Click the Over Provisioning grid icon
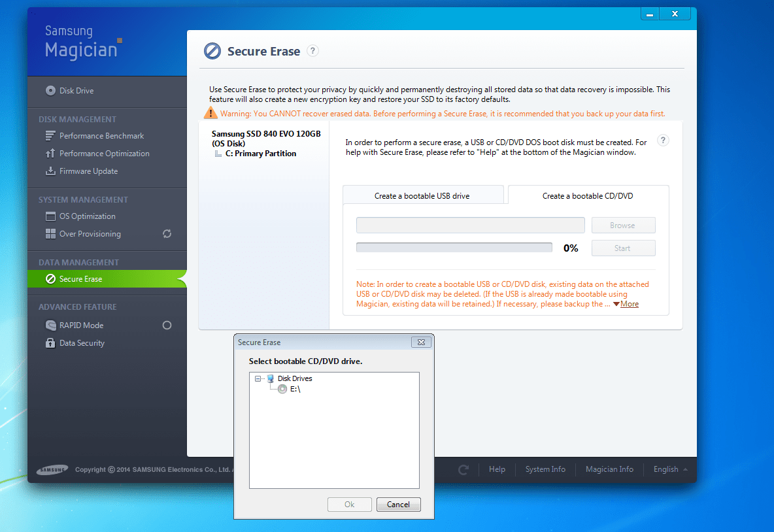Image resolution: width=774 pixels, height=532 pixels. click(50, 234)
